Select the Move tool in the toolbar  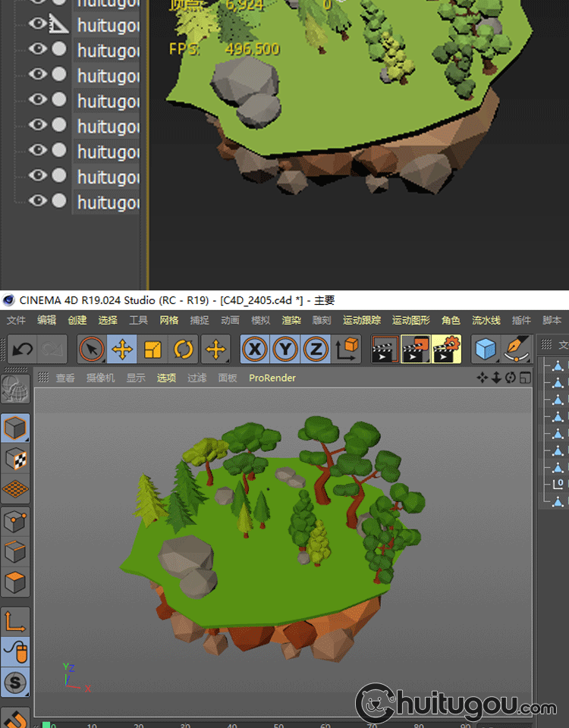tap(122, 350)
